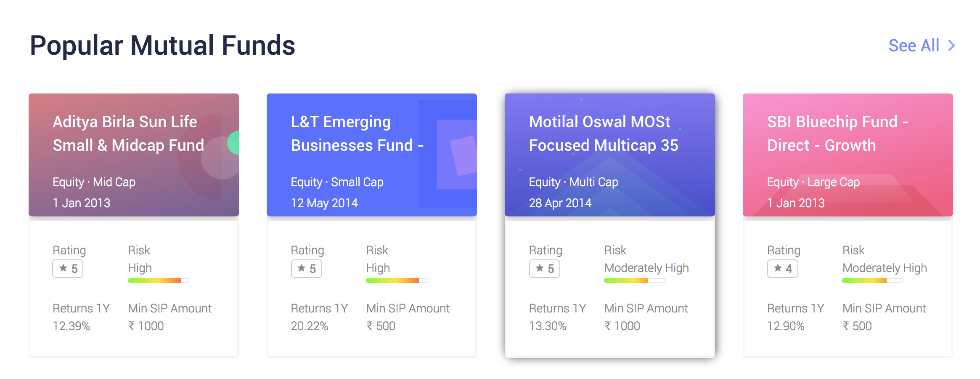
Task: Click the 20.22% one-year returns value
Action: tap(309, 326)
